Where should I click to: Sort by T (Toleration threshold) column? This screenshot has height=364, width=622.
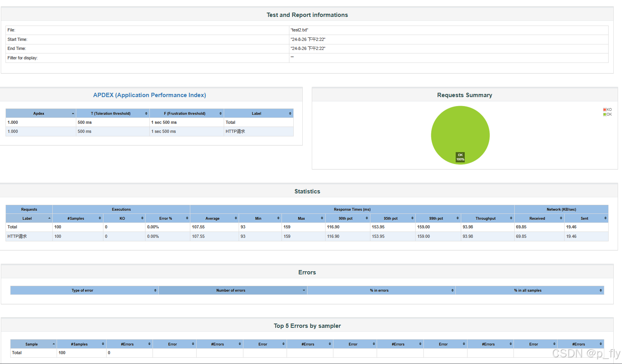pyautogui.click(x=112, y=113)
